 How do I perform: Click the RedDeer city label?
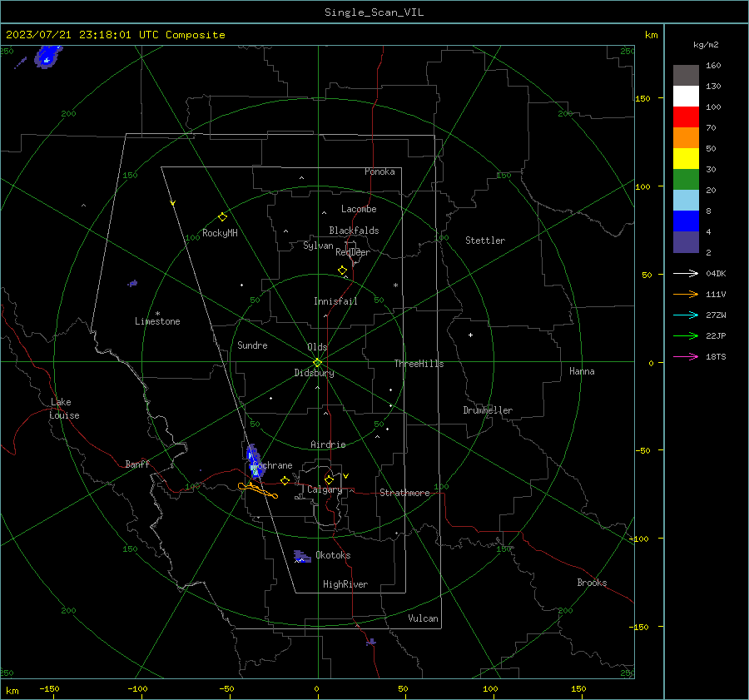pos(353,252)
